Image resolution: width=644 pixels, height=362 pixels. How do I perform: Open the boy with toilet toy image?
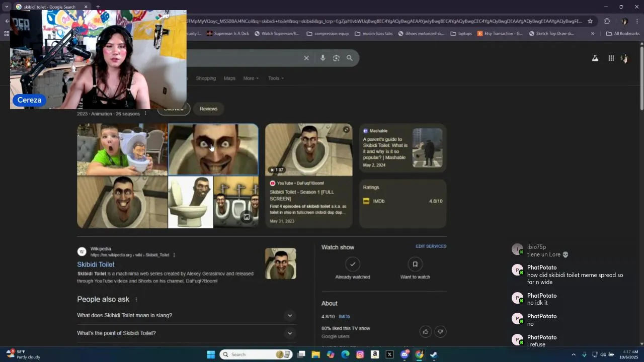[x=122, y=149]
